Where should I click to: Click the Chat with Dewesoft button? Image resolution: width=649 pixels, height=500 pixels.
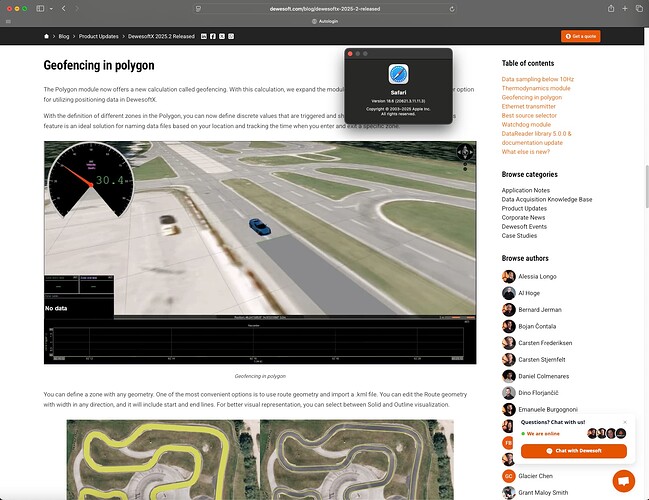point(573,451)
